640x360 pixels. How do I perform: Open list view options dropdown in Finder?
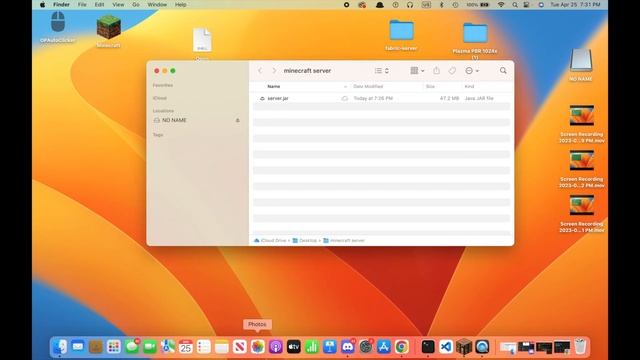[x=382, y=71]
